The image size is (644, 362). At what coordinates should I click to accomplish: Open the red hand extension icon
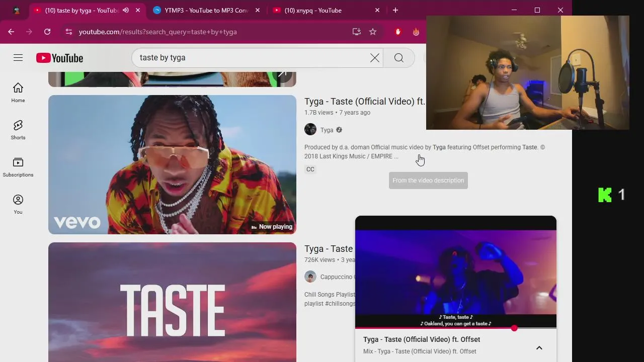pyautogui.click(x=398, y=32)
